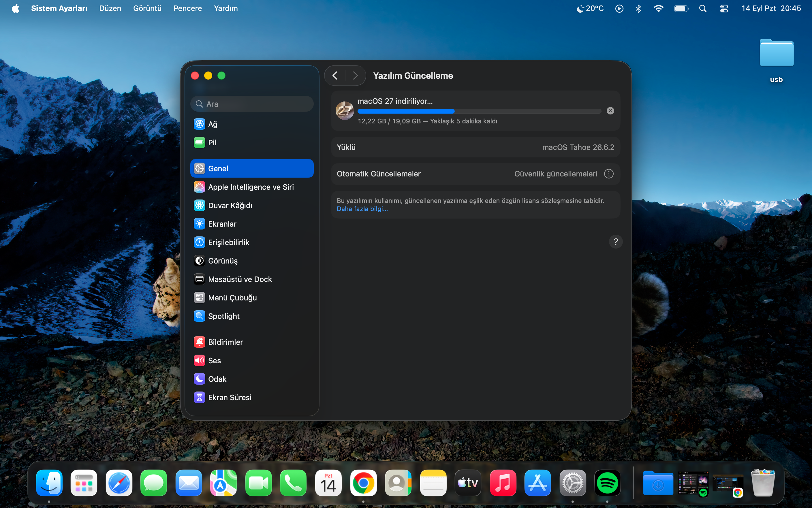Open Music from the Dock
The image size is (812, 508).
coord(503,483)
